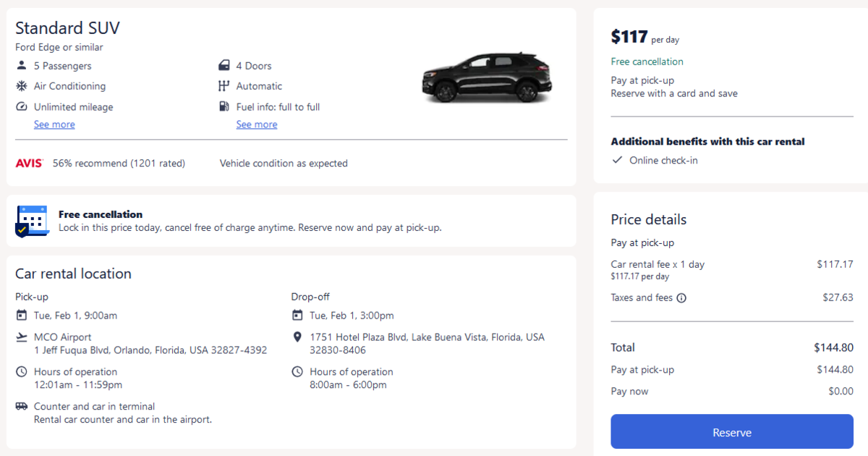Image resolution: width=868 pixels, height=456 pixels.
Task: Click the counter in terminal shuttle icon
Action: (21, 407)
